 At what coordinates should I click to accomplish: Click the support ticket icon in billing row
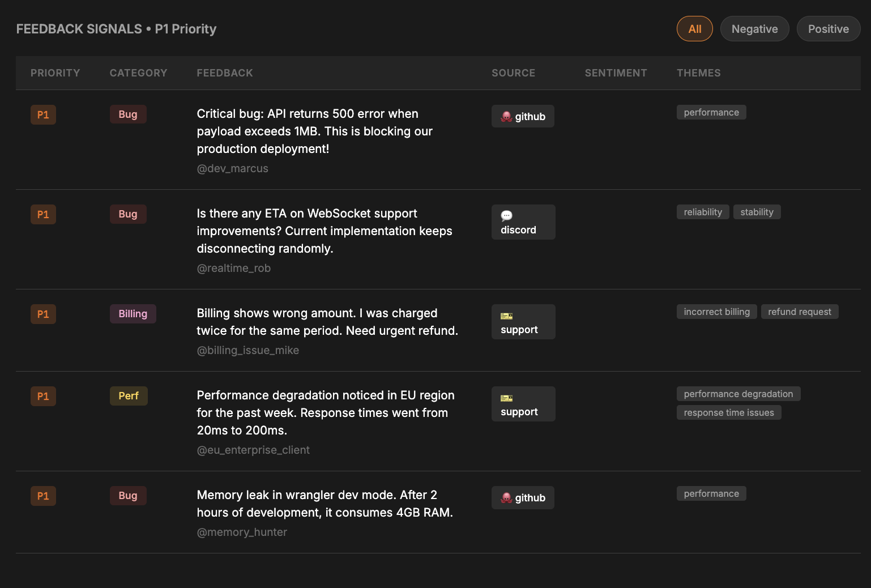(x=506, y=316)
